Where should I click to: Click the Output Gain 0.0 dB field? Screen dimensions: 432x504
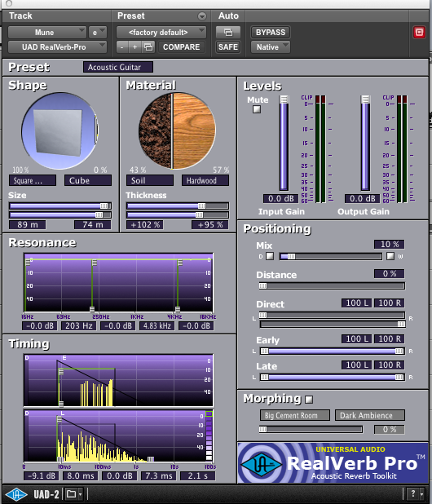coord(362,199)
